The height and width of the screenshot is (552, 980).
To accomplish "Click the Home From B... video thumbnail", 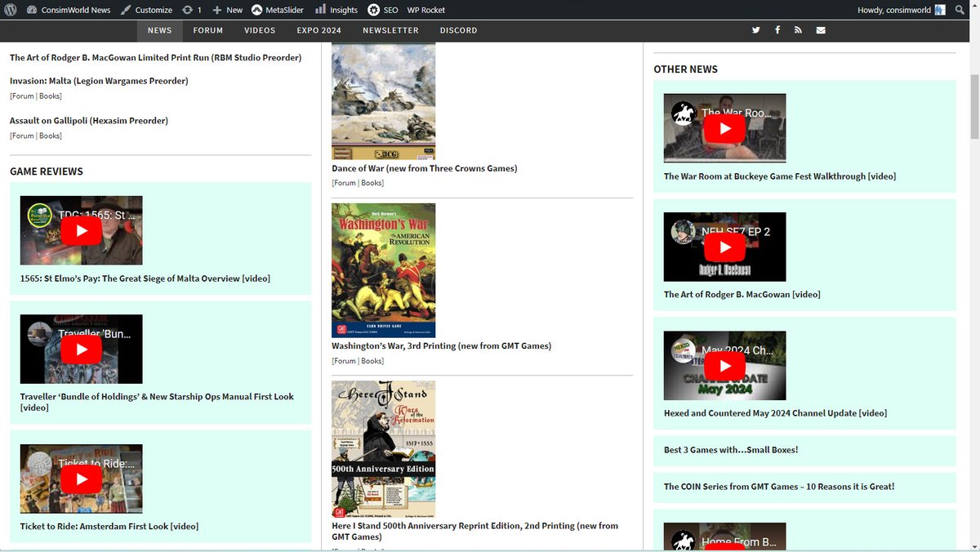I will coord(725,536).
